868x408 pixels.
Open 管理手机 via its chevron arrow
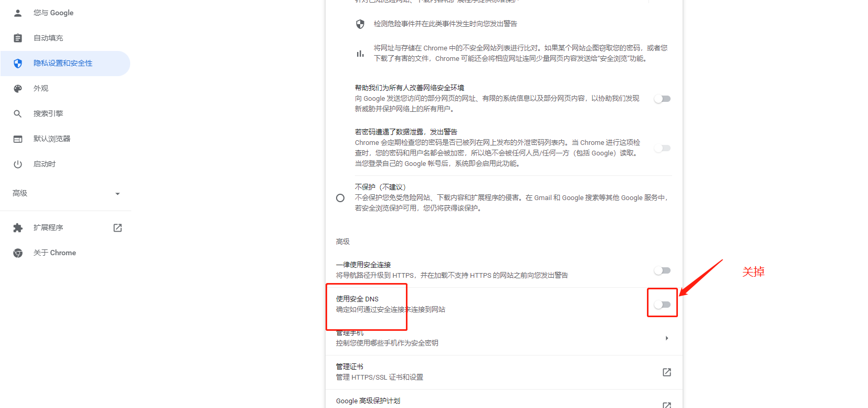click(x=667, y=338)
